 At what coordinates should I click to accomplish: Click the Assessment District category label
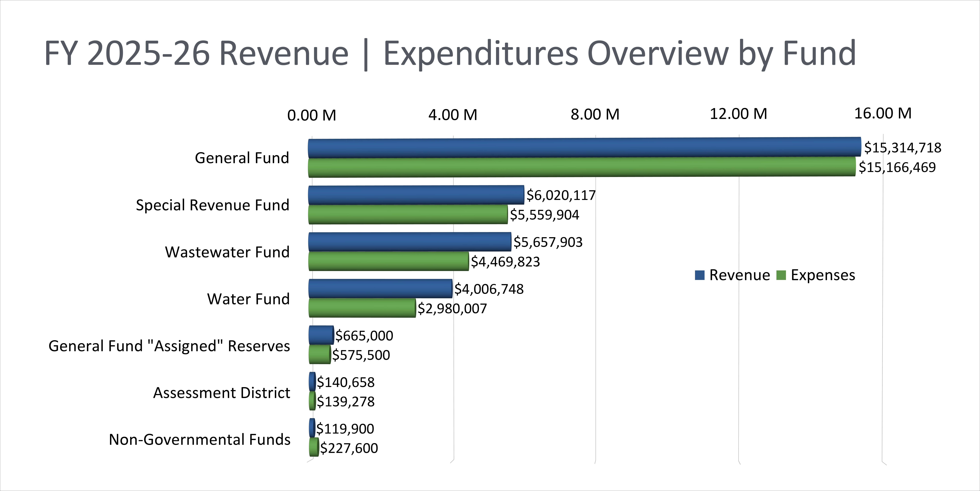click(x=222, y=393)
